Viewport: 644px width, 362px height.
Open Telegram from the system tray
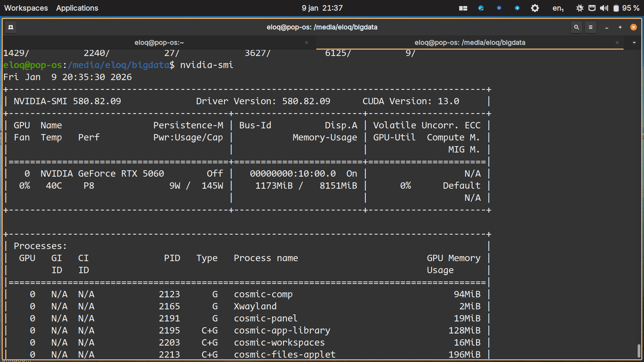click(x=517, y=8)
